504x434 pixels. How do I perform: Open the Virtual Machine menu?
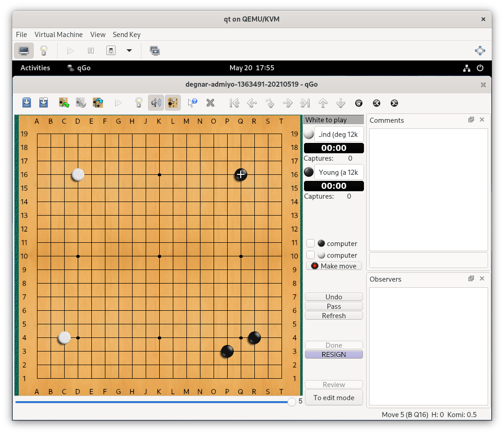(59, 35)
